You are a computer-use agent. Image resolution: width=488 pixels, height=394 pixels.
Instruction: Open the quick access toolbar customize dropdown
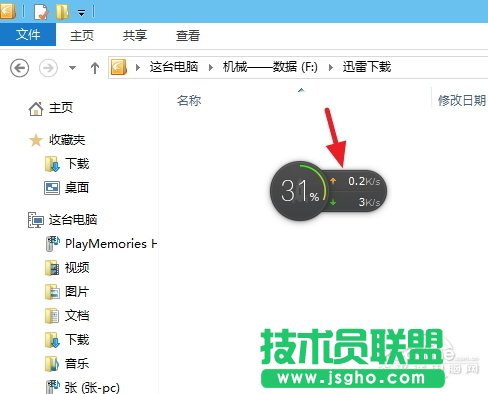click(x=81, y=13)
